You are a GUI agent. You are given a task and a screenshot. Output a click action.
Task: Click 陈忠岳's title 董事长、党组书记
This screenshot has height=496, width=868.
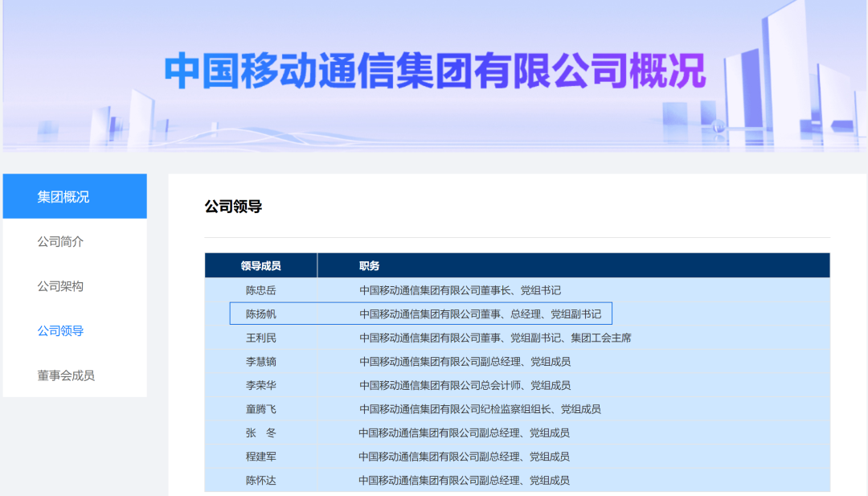click(x=460, y=290)
